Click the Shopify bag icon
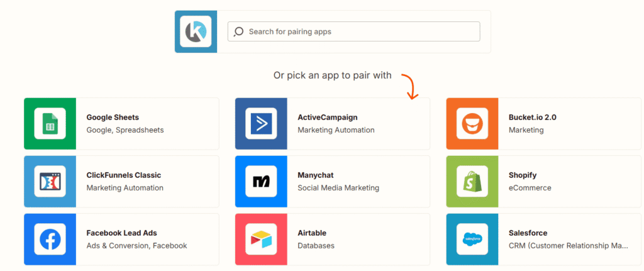Viewport: 644px width, 271px height. (x=472, y=182)
